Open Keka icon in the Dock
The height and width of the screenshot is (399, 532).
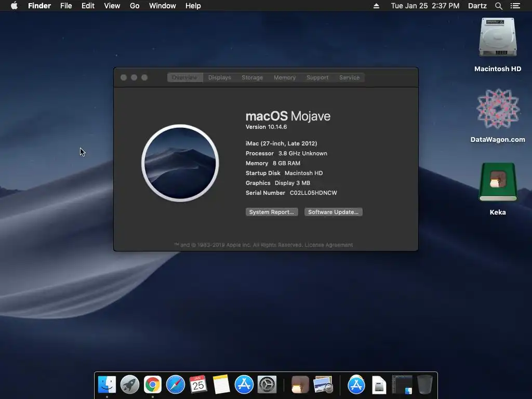coord(300,384)
